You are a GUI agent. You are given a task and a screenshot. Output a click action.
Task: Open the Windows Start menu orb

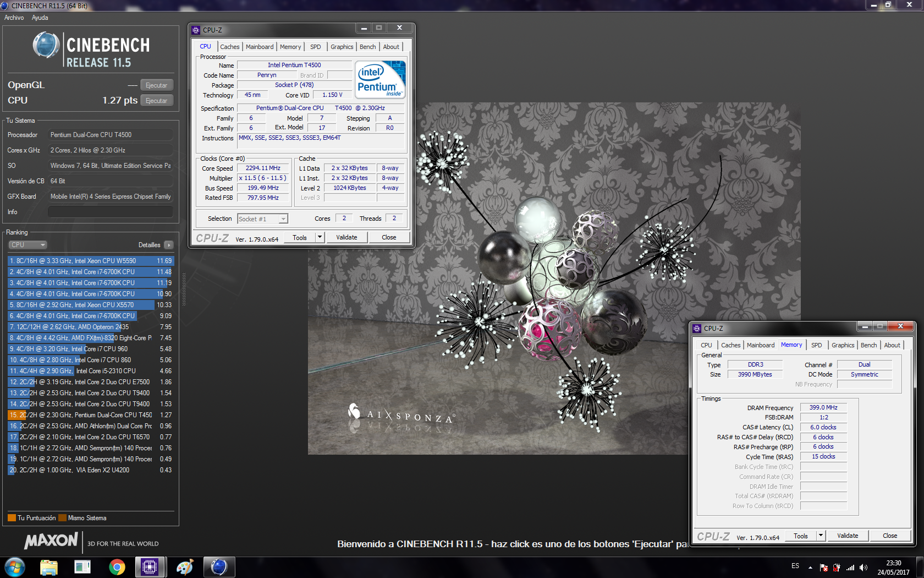point(14,567)
